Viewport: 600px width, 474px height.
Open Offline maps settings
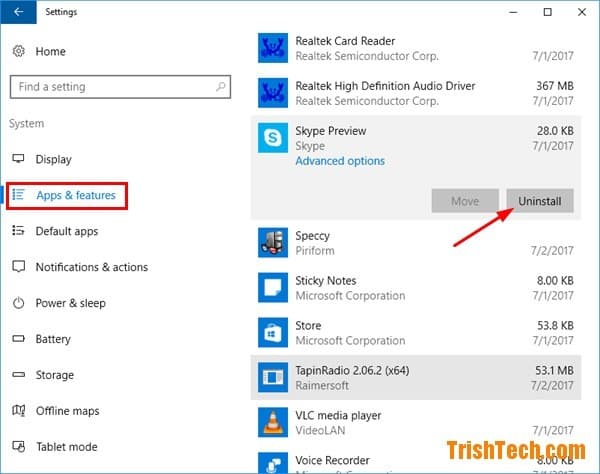[x=67, y=411]
